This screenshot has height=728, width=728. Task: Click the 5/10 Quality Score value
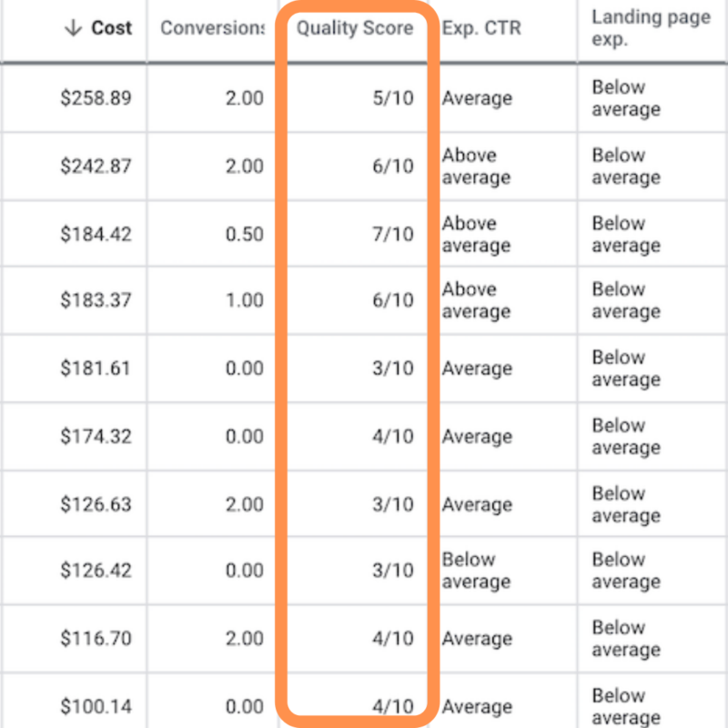click(x=395, y=98)
